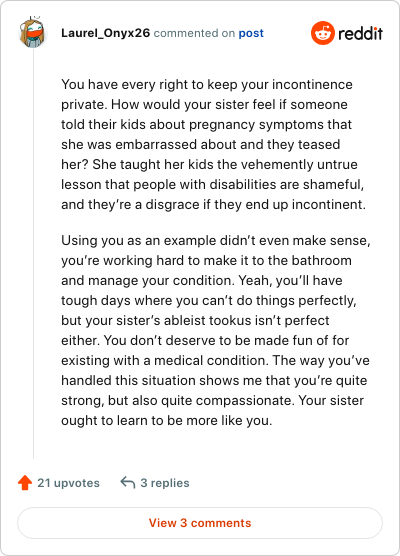The height and width of the screenshot is (556, 400).
Task: Open the Laurel_Onyx26 username link
Action: pyautogui.click(x=106, y=33)
